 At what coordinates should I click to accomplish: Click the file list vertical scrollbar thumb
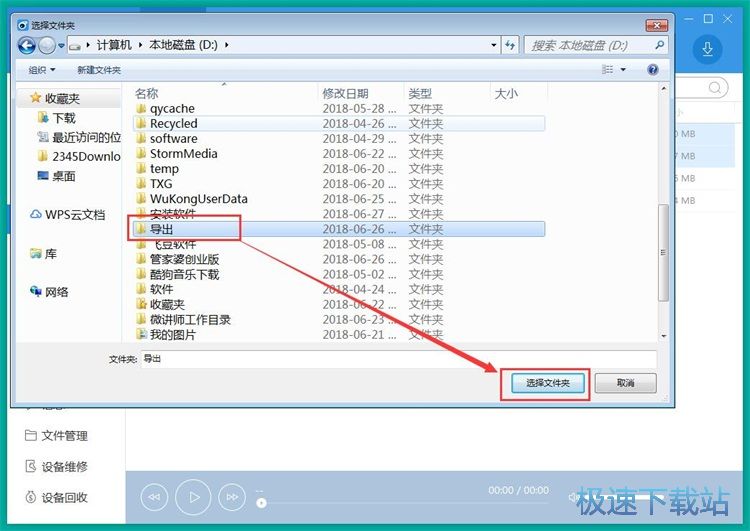tap(663, 253)
